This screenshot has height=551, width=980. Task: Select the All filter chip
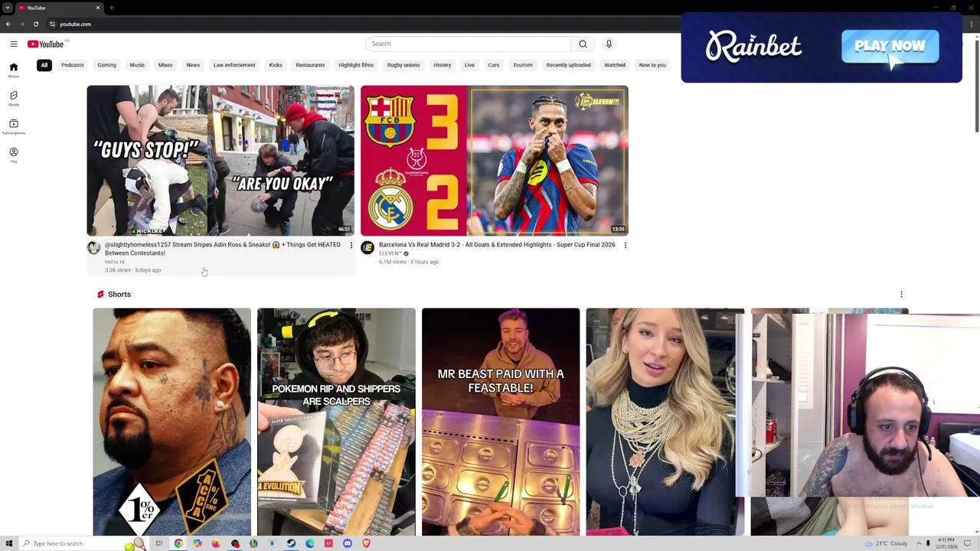[44, 65]
